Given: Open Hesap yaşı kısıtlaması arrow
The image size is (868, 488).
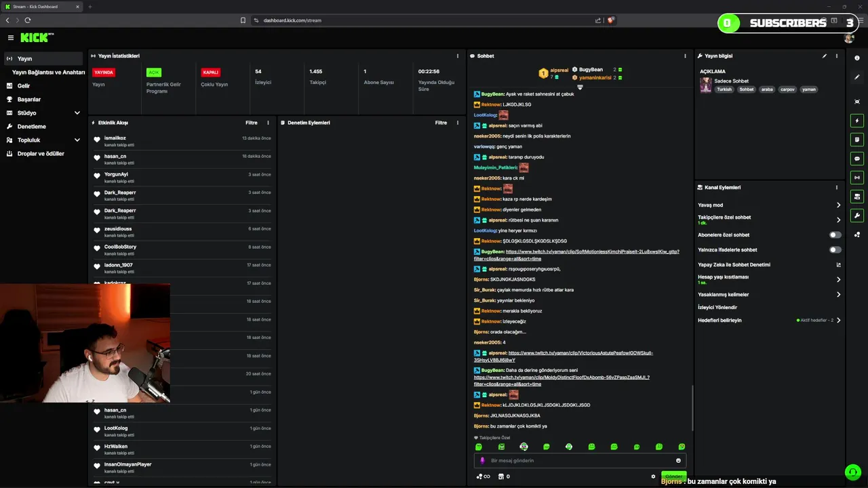Looking at the screenshot, I should point(838,280).
